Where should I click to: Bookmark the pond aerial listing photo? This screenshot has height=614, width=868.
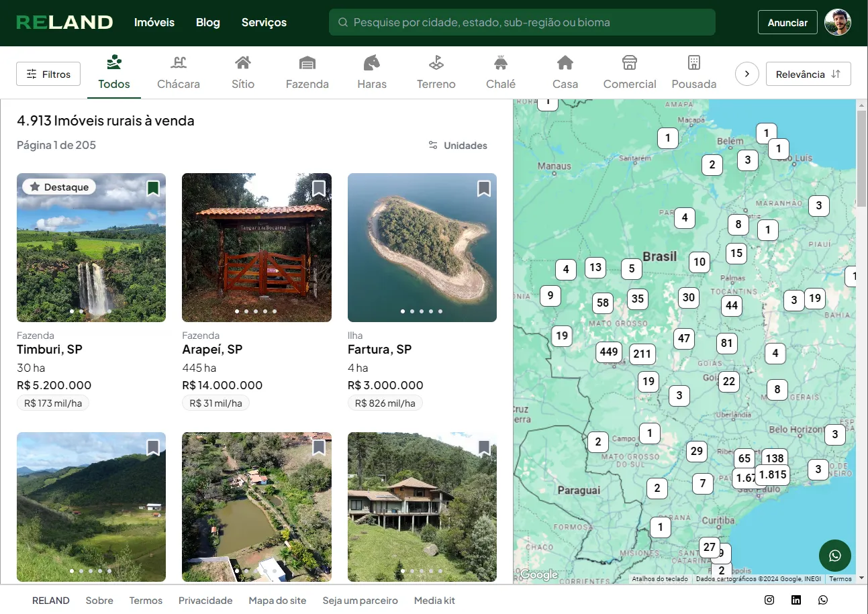(319, 448)
